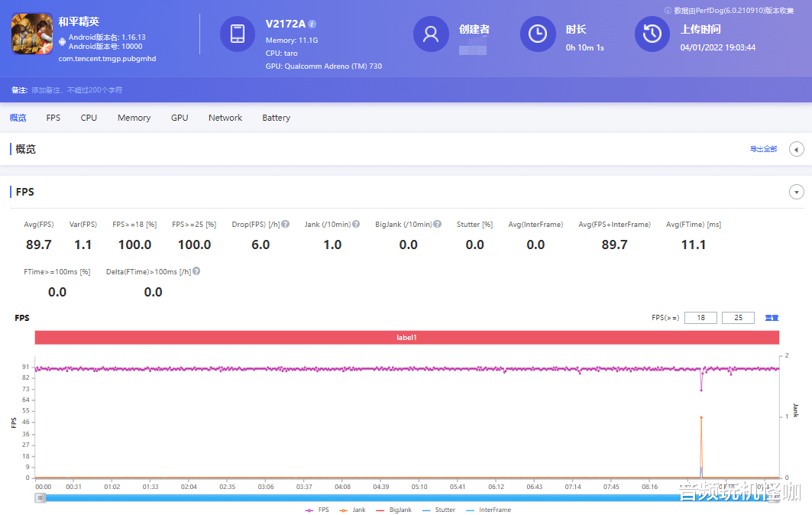Switch to the CPU tab
812x515 pixels.
[89, 117]
